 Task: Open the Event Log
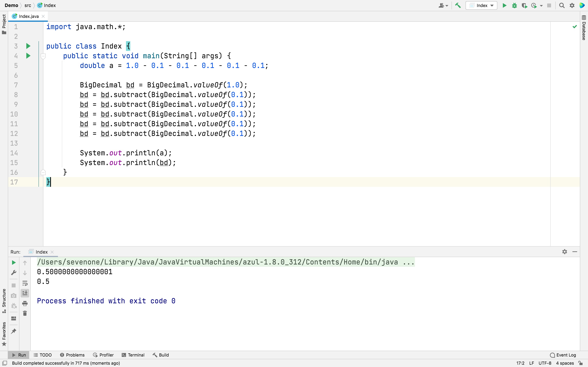tap(563, 355)
